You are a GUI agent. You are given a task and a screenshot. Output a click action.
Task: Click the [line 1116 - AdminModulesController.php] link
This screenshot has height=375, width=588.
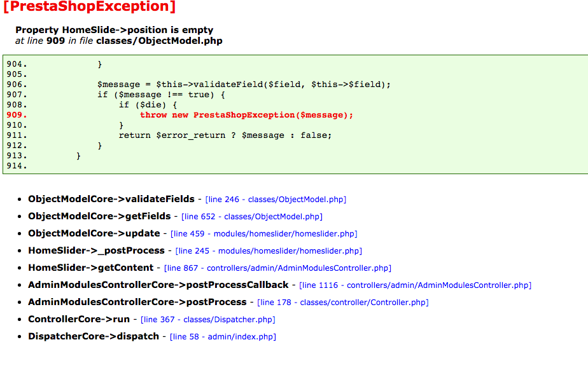[x=415, y=285]
